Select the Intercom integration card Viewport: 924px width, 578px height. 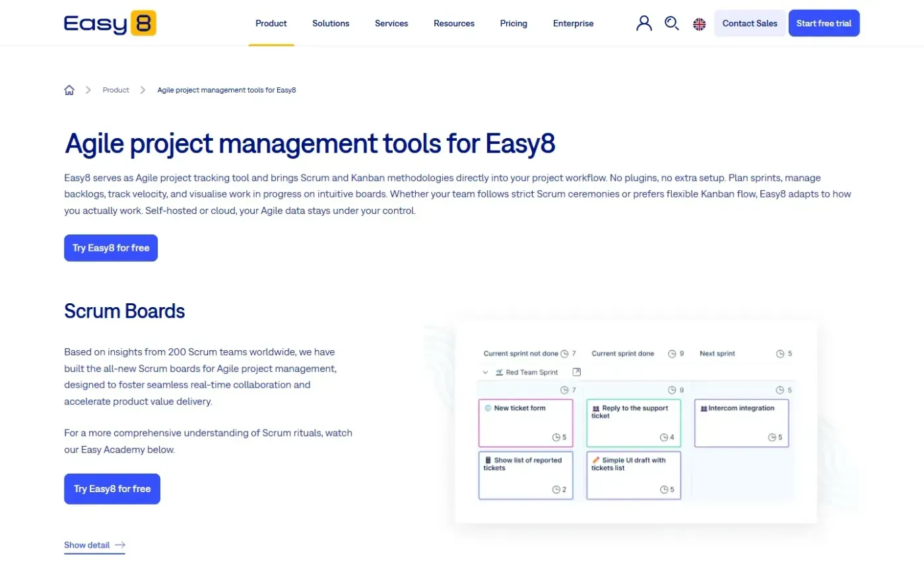point(741,423)
